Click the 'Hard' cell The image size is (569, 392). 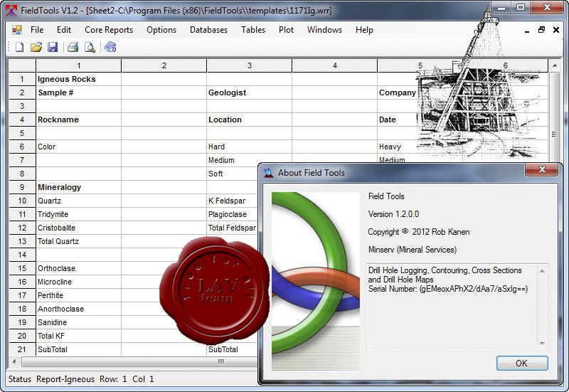(x=250, y=147)
